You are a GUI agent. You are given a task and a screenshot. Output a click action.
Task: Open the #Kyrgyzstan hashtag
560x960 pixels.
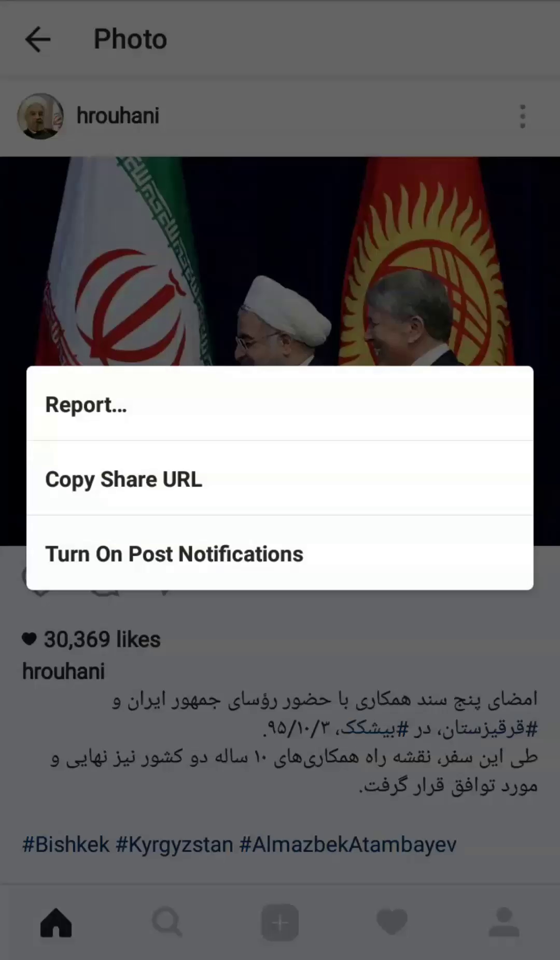point(174,844)
